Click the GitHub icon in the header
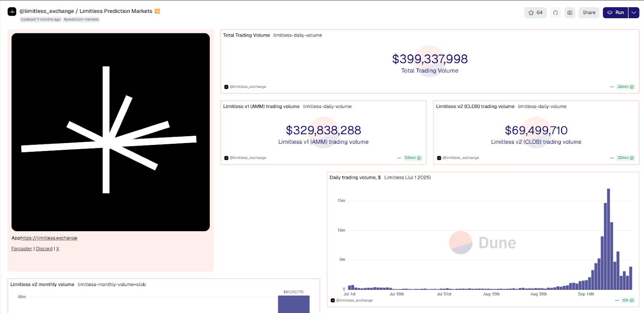 [555, 12]
